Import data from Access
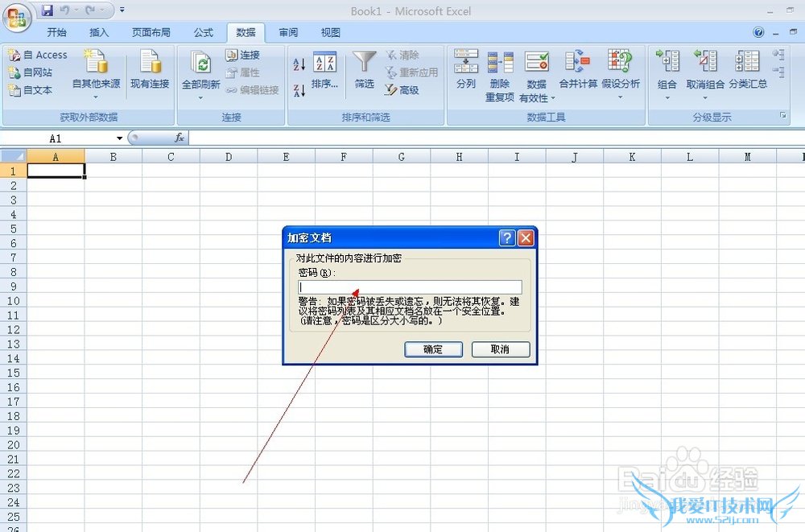Screen dimensions: 805x532 38,55
